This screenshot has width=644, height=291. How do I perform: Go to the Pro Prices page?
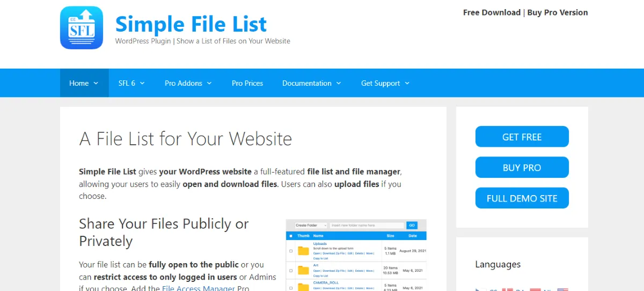pos(247,83)
